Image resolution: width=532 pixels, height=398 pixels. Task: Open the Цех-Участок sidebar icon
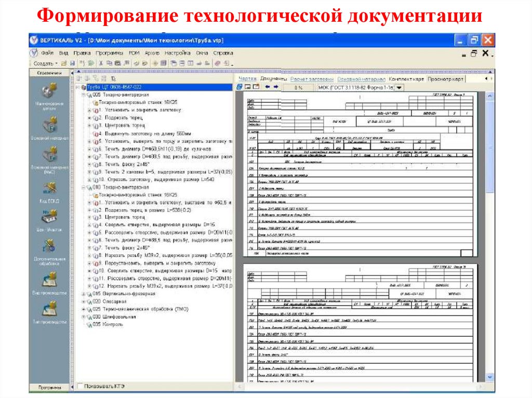point(49,216)
